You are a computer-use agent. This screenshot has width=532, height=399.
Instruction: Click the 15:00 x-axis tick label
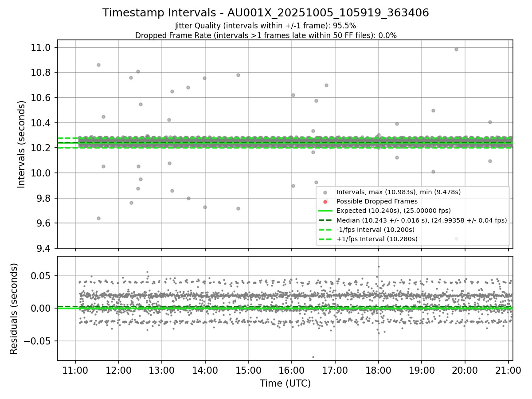(248, 370)
